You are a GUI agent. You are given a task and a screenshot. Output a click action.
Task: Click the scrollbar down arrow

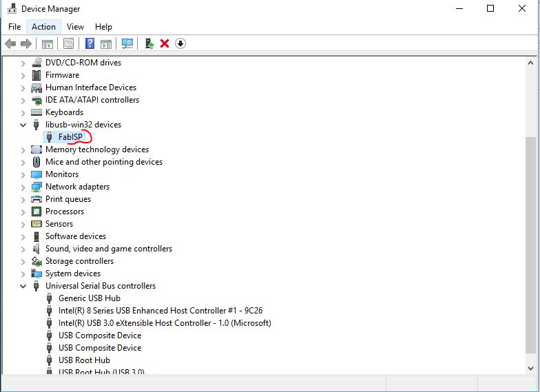pyautogui.click(x=530, y=368)
